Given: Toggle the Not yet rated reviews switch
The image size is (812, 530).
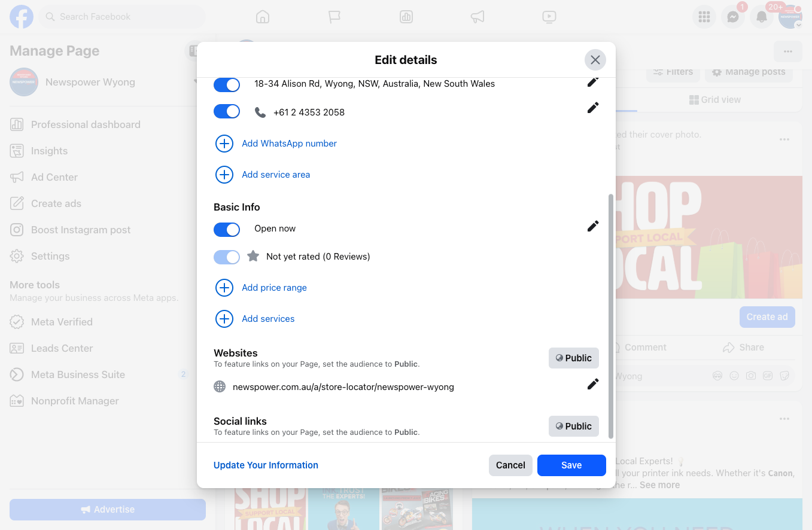Looking at the screenshot, I should (227, 257).
